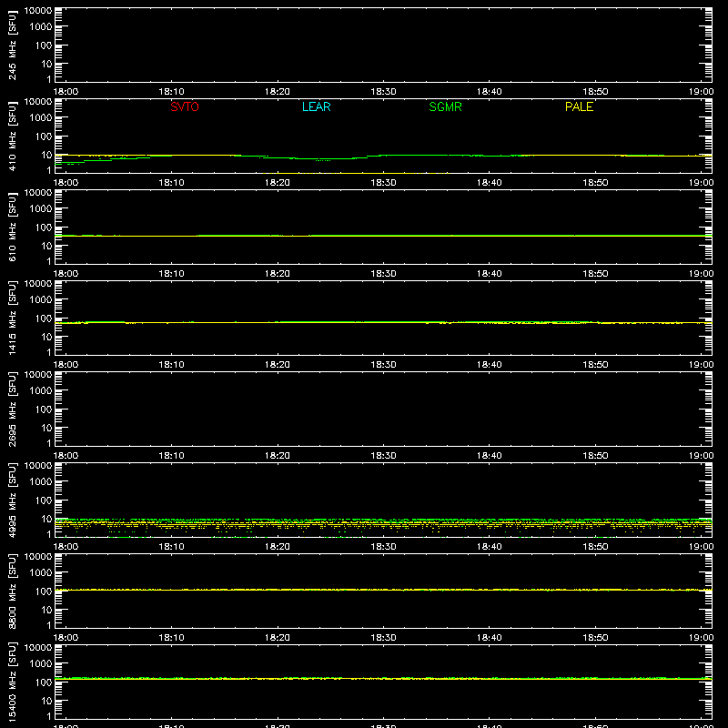Click the green SGMR station label
This screenshot has height=728, width=728.
click(x=445, y=106)
